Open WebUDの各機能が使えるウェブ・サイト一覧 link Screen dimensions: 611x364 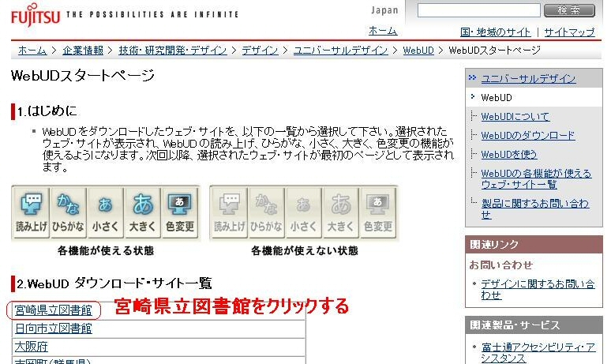(536, 179)
